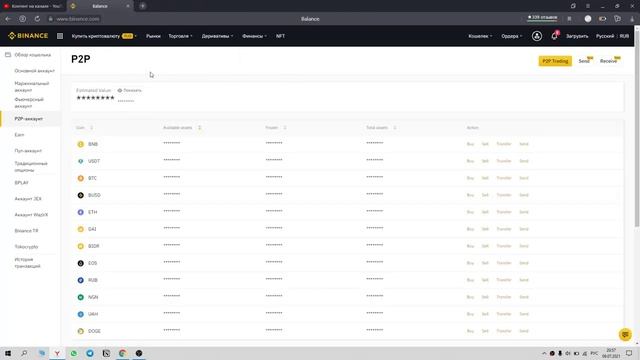The image size is (640, 360).
Task: Open the user profile icon
Action: point(537,36)
